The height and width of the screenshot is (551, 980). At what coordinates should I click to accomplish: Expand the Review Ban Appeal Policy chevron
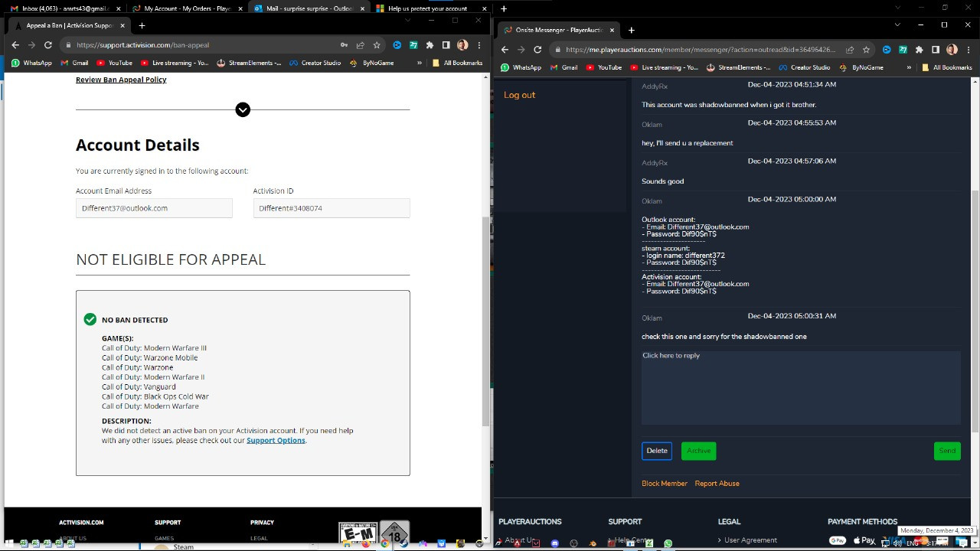[243, 110]
